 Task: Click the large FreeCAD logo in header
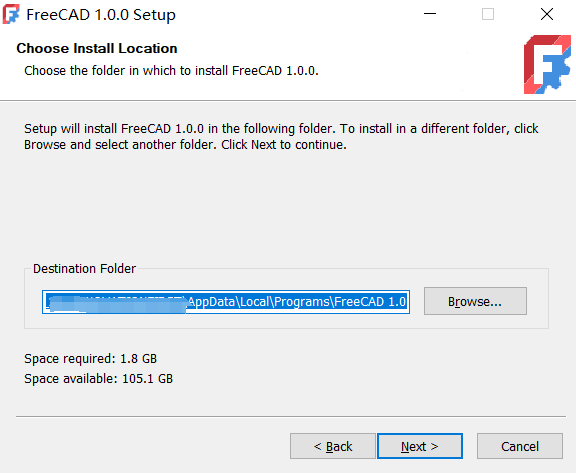547,64
